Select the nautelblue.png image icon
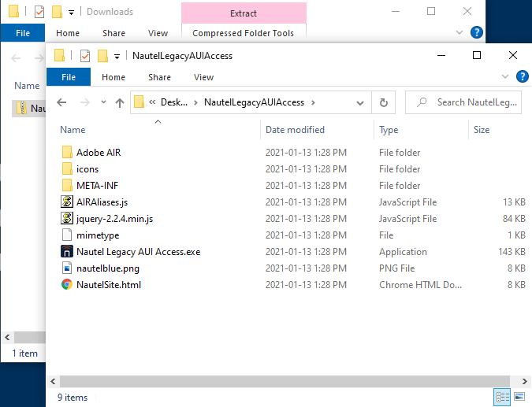This screenshot has width=532, height=407. [x=67, y=268]
